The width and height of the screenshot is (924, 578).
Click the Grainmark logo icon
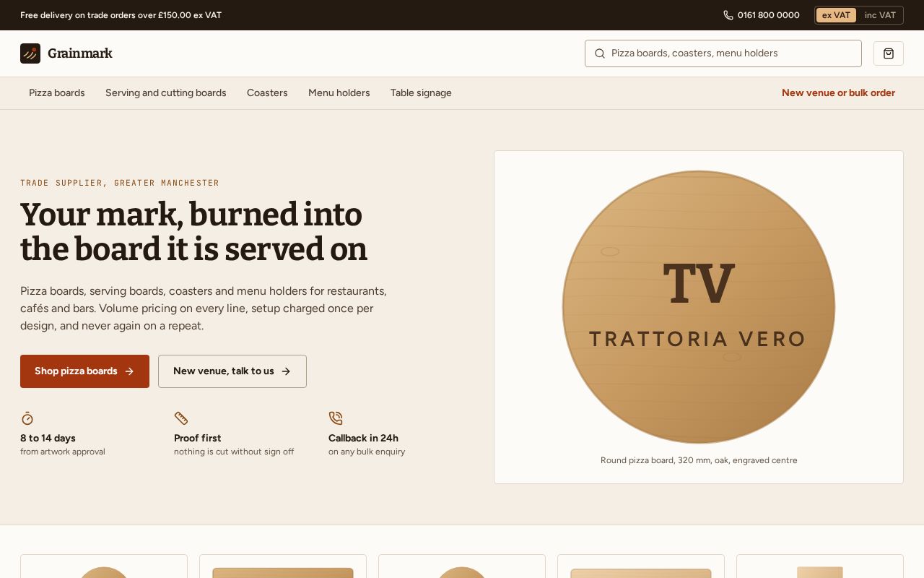click(30, 53)
